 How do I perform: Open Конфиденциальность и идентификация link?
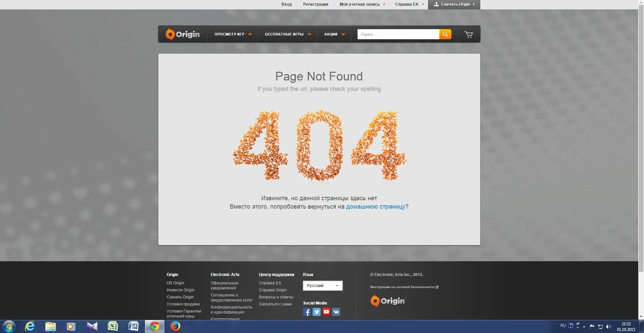pos(231,310)
